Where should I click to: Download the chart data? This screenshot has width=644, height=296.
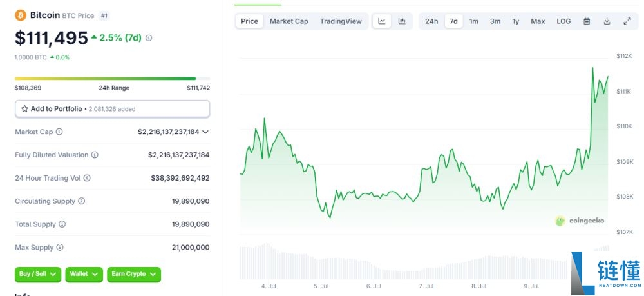coord(607,21)
